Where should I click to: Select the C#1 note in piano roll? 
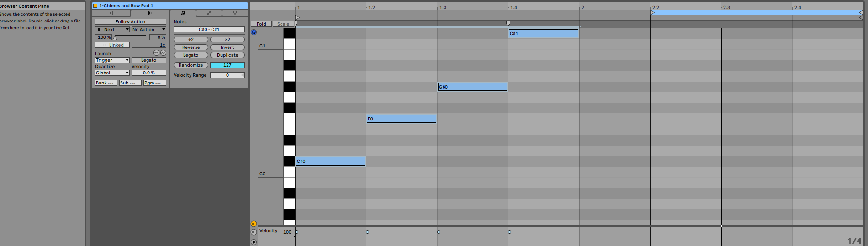click(x=543, y=33)
